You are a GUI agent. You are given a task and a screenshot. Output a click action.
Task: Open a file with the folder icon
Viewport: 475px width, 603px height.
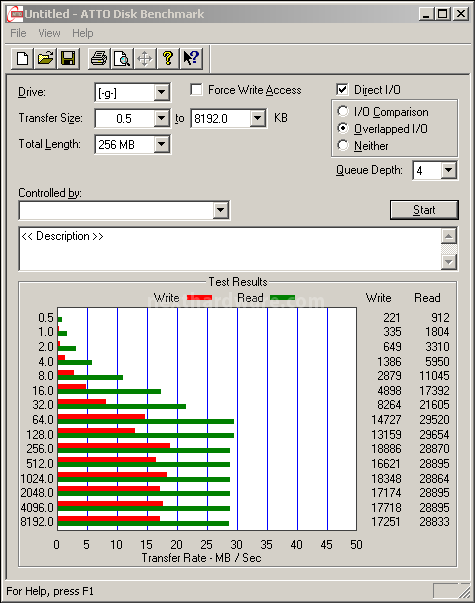coord(45,59)
